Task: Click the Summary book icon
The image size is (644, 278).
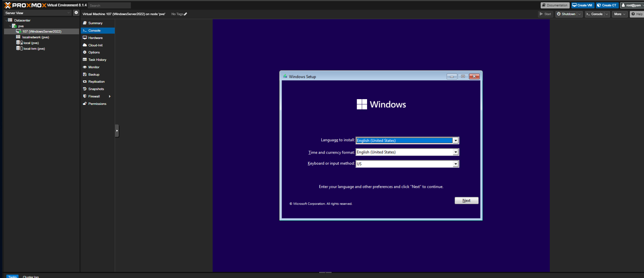Action: click(x=85, y=23)
